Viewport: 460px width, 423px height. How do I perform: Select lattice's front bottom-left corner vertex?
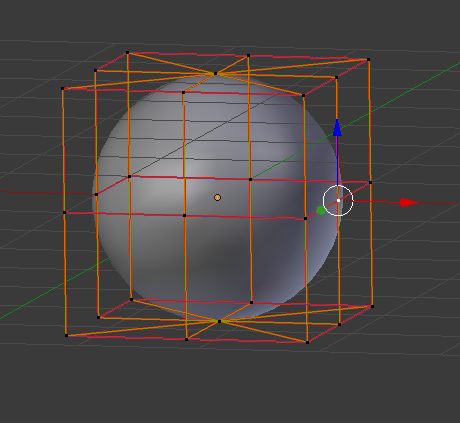coord(66,335)
